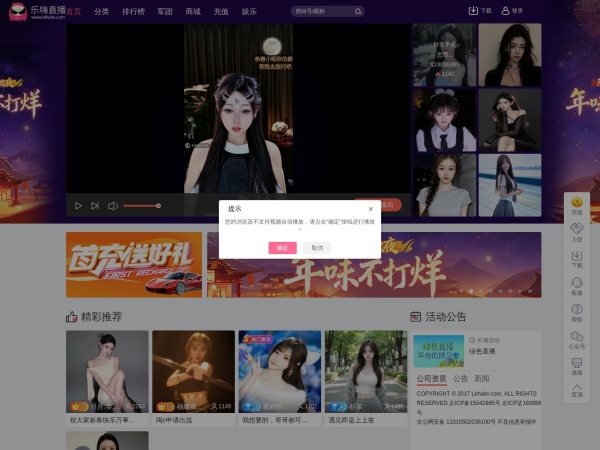Open the 排行榜 navigation menu item
The width and height of the screenshot is (600, 450).
coord(131,12)
